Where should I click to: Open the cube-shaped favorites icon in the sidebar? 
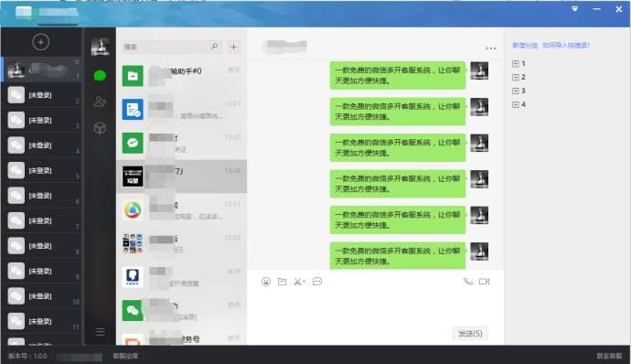(x=100, y=128)
